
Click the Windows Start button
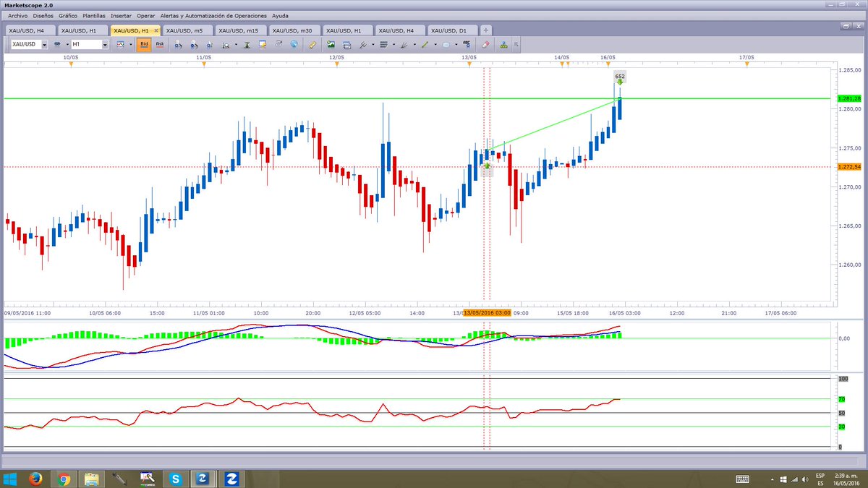(x=9, y=478)
